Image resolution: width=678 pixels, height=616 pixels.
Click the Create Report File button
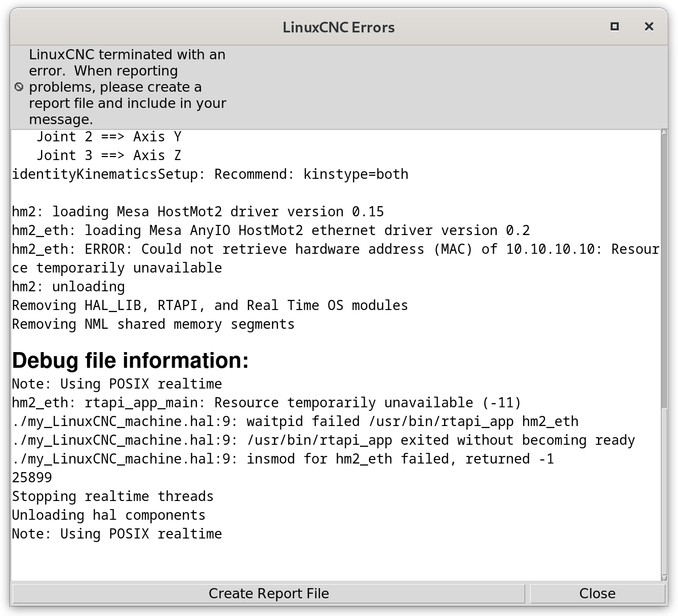(x=268, y=593)
